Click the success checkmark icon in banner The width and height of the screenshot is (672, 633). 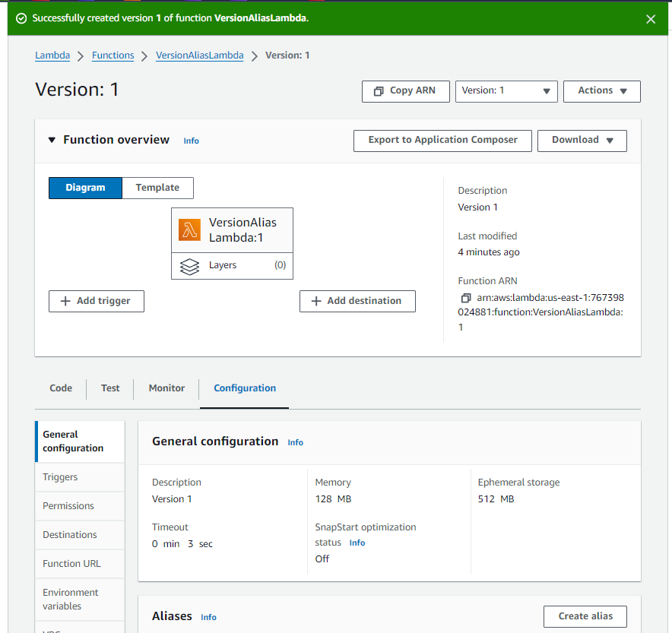pyautogui.click(x=21, y=18)
